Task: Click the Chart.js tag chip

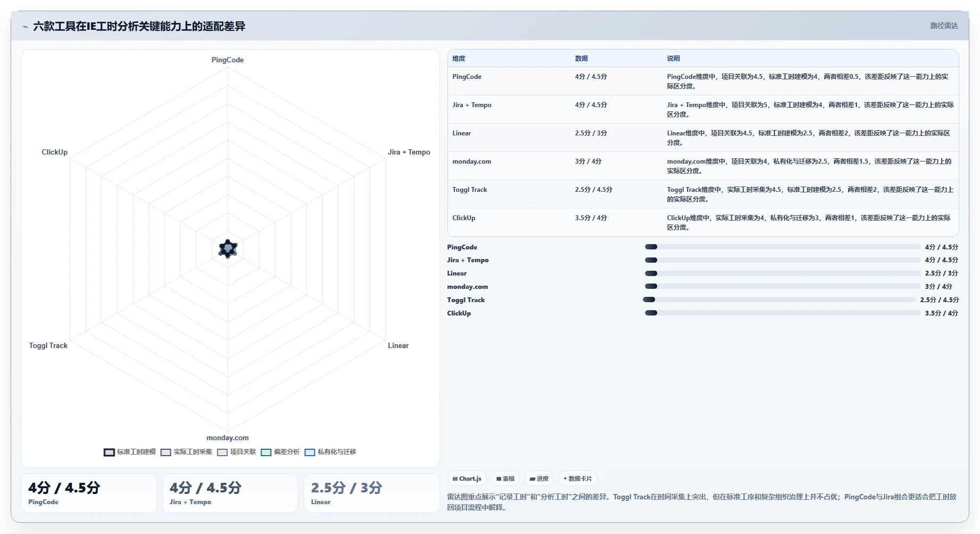Action: [467, 479]
